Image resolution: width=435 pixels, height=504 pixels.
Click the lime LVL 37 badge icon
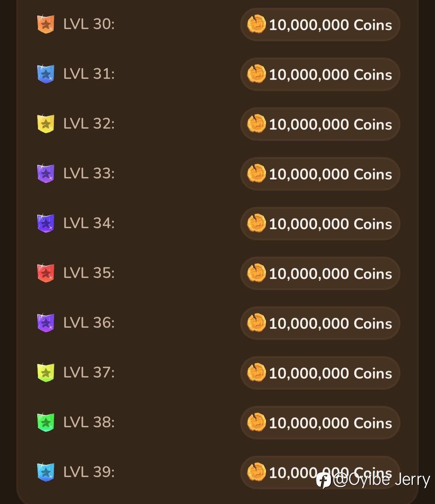[46, 372]
